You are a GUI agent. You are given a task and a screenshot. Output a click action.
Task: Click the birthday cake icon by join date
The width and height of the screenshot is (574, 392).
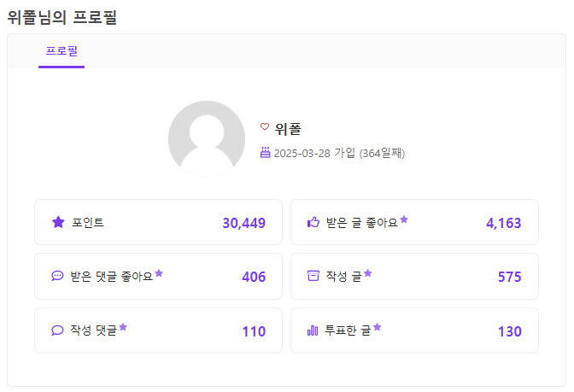click(x=265, y=153)
